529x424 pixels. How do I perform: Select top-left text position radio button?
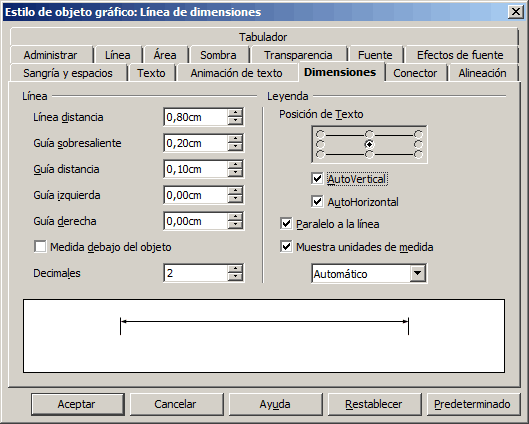(x=320, y=135)
